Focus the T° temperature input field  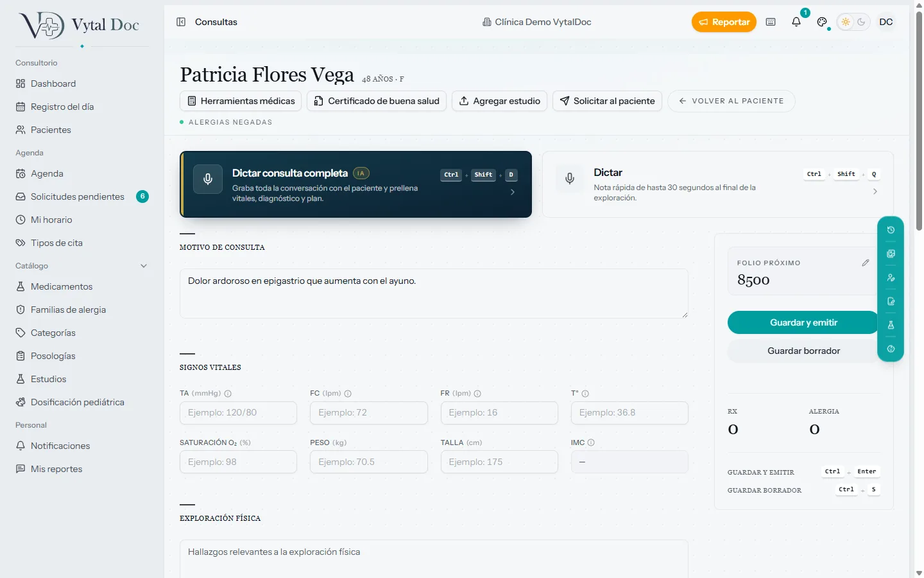click(x=629, y=413)
